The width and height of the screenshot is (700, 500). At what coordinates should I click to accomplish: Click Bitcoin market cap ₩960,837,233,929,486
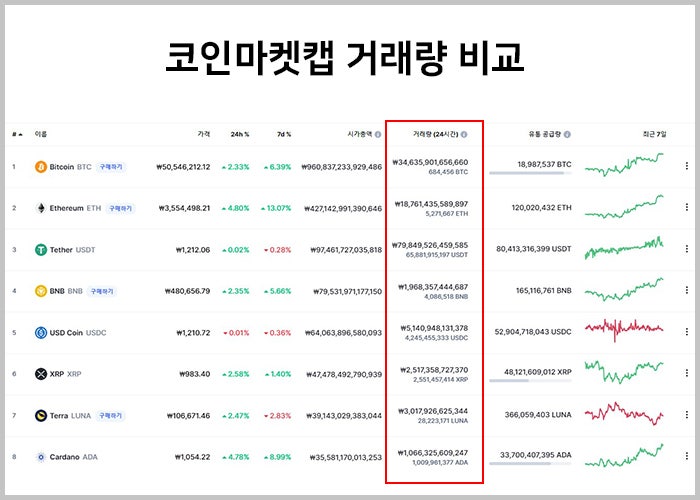(342, 167)
